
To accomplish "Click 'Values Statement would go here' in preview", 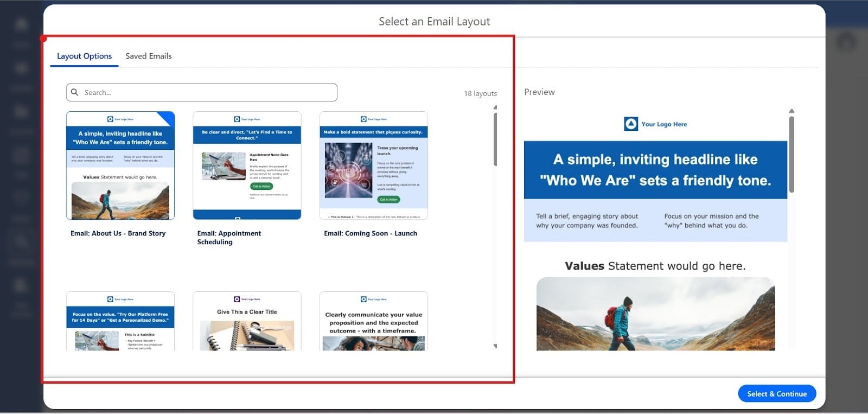I will [x=655, y=266].
